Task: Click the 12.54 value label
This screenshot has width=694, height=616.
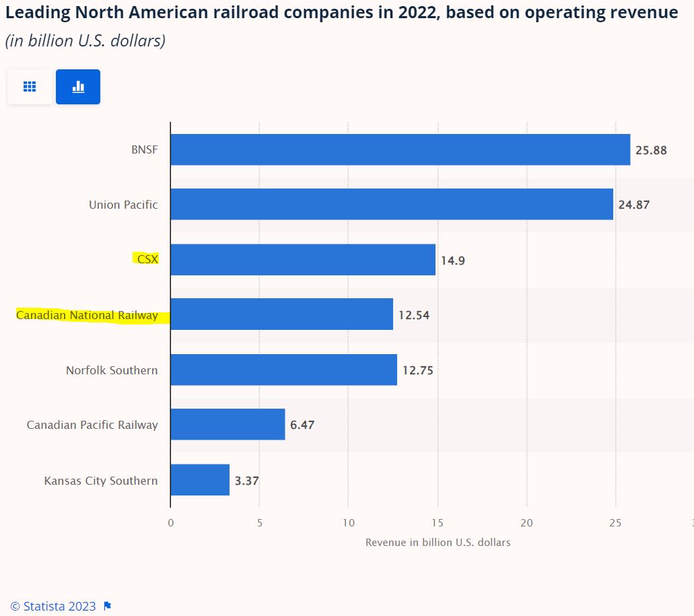Action: [414, 315]
